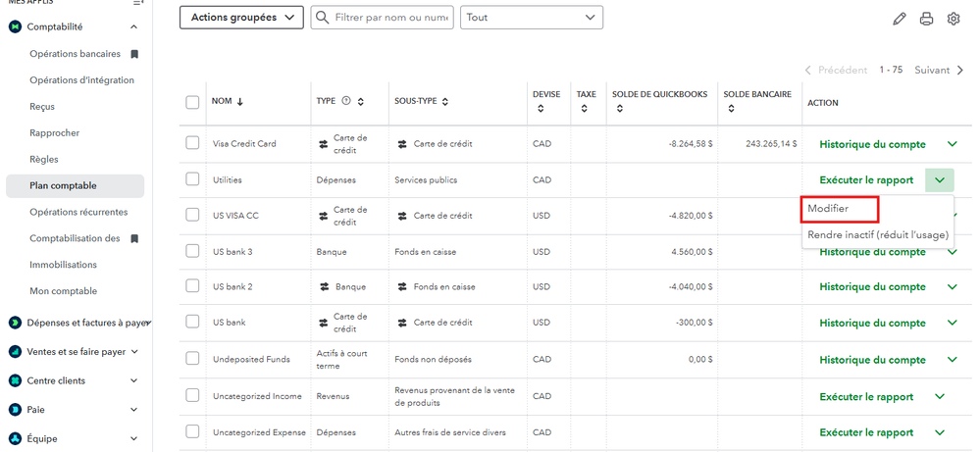Expand the Tout filter dropdown
Screen dimensions: 980x452
(531, 18)
